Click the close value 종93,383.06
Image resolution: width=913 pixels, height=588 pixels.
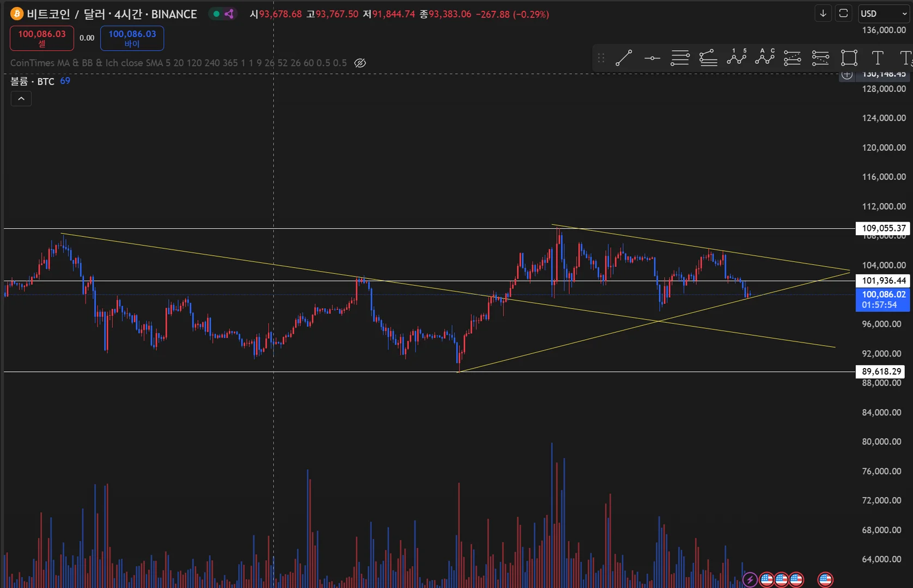tap(446, 14)
